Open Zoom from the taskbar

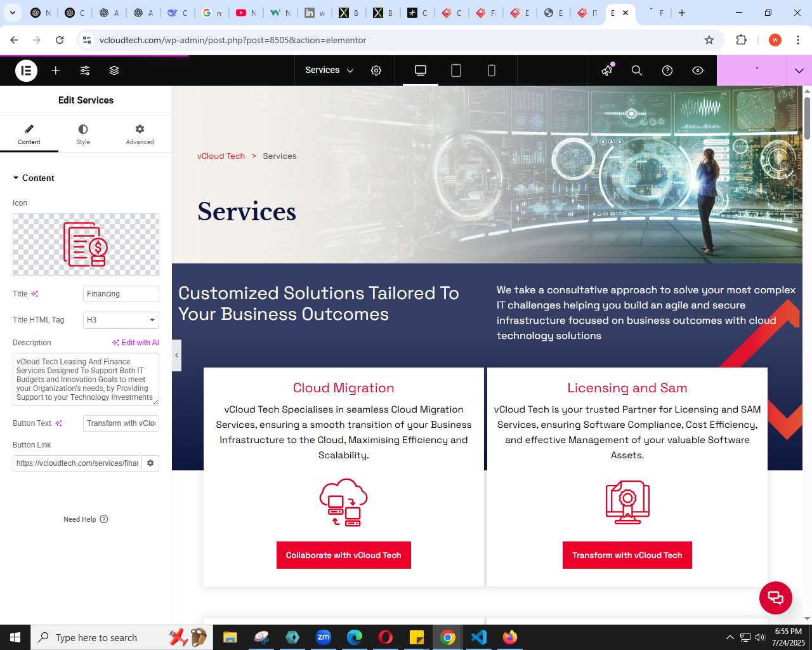click(x=324, y=637)
